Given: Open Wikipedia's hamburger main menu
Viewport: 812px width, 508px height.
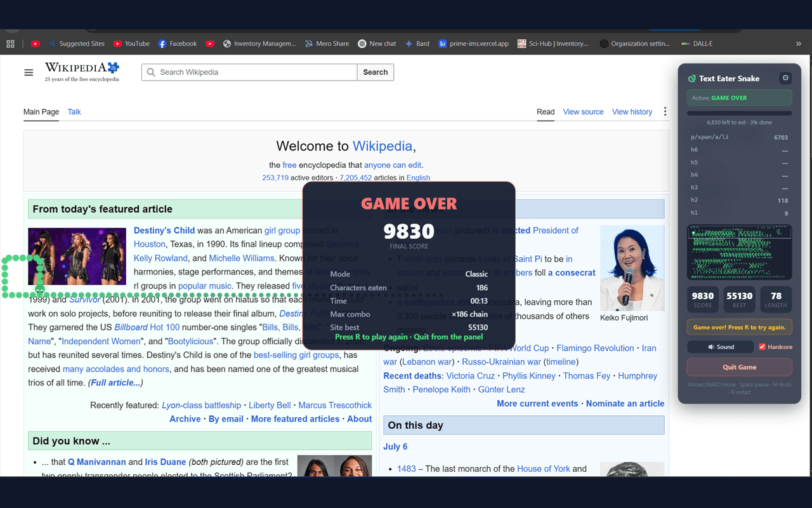Looking at the screenshot, I should (29, 72).
